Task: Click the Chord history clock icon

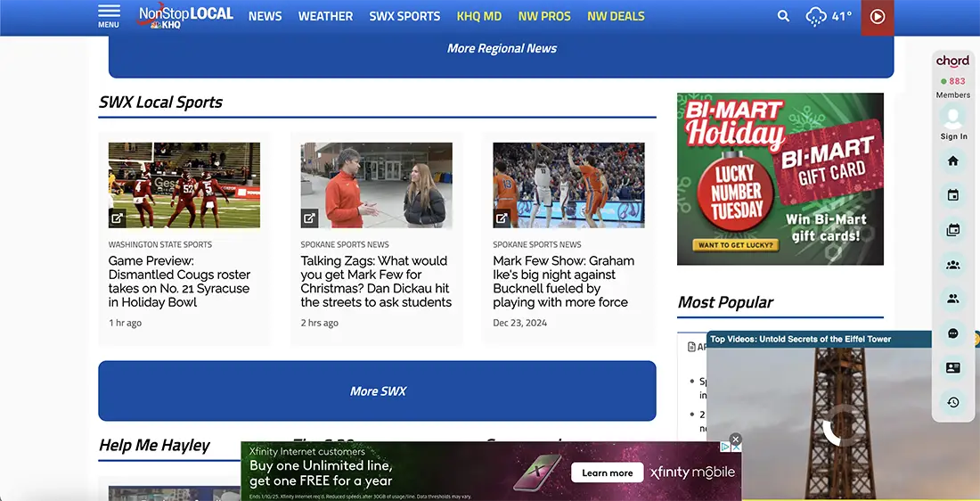Action: [x=953, y=402]
